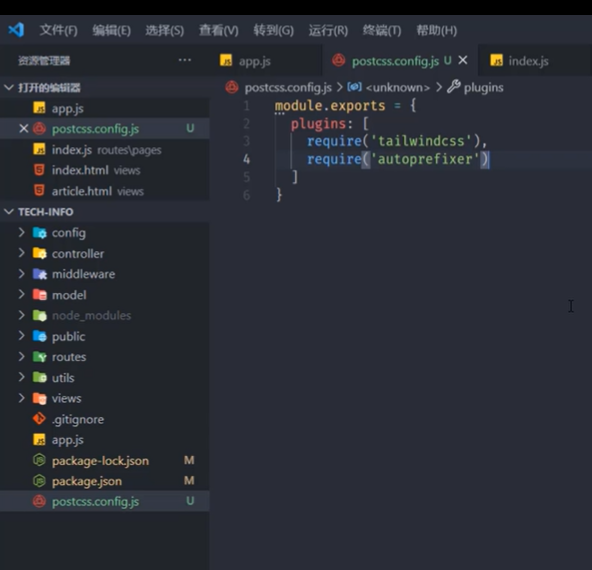Click postcss icon in bottom tree row
592x570 pixels.
tap(39, 501)
